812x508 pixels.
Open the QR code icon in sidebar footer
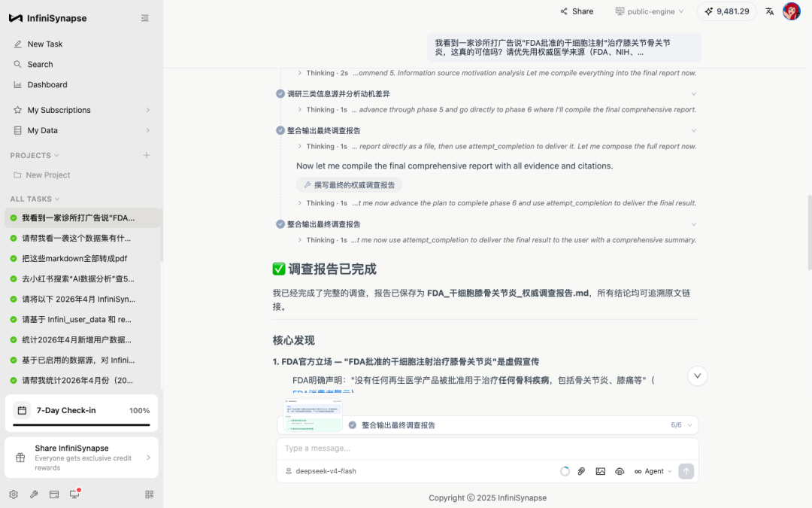point(149,494)
